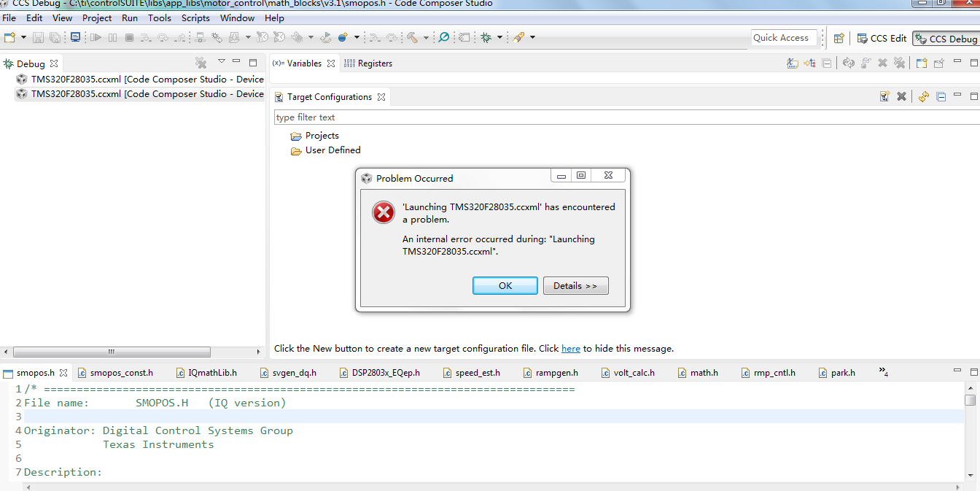The image size is (980, 491).
Task: Click the Resume debug icon
Action: 96,37
